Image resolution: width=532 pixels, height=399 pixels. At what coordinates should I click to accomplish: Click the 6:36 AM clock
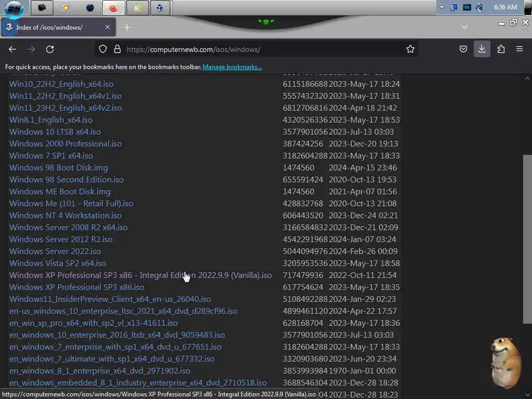[x=505, y=7]
